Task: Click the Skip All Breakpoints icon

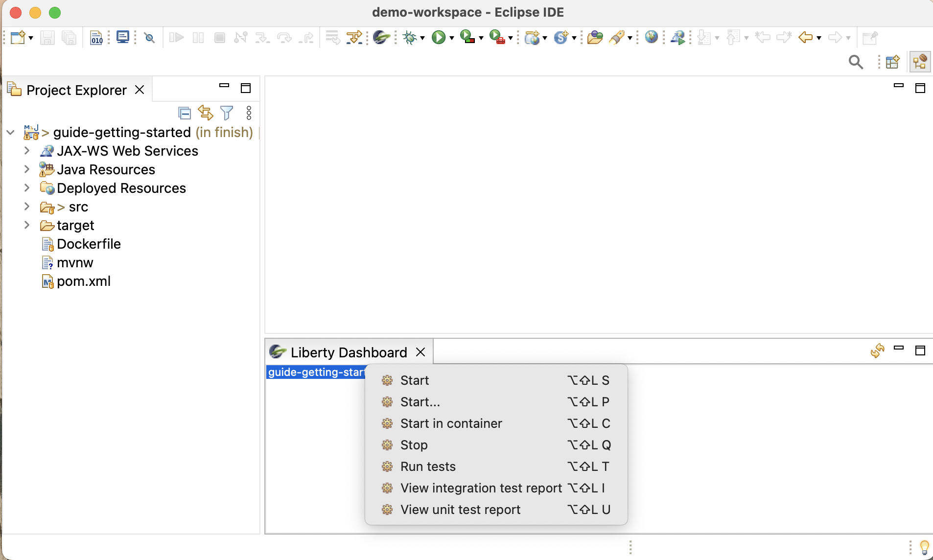Action: (150, 38)
